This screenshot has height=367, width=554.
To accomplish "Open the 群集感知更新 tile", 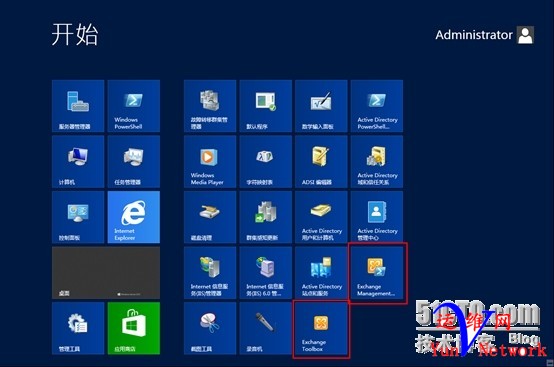I will pos(266,217).
